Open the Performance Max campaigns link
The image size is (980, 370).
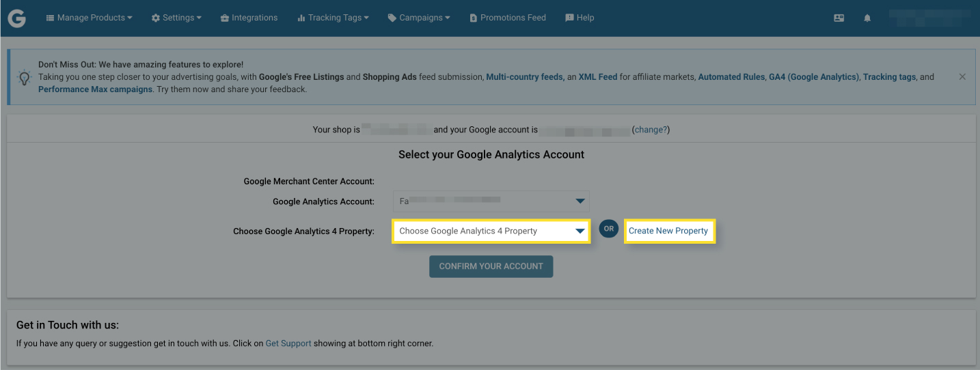click(95, 89)
